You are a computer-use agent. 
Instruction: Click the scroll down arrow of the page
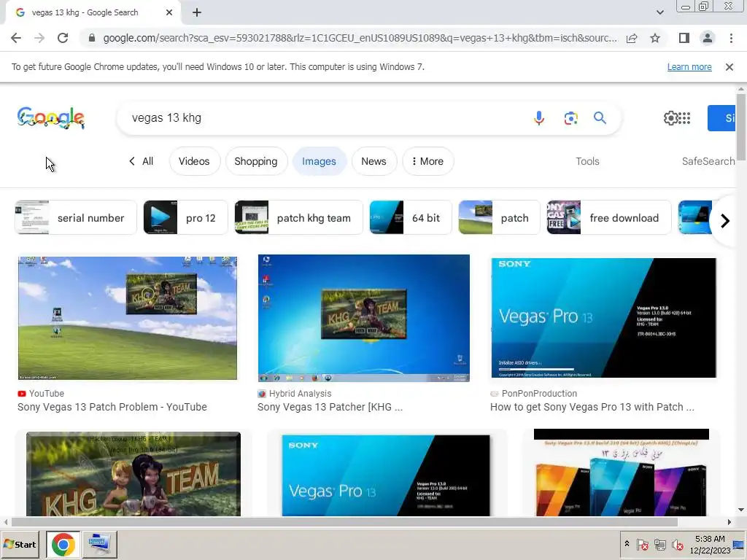741,510
